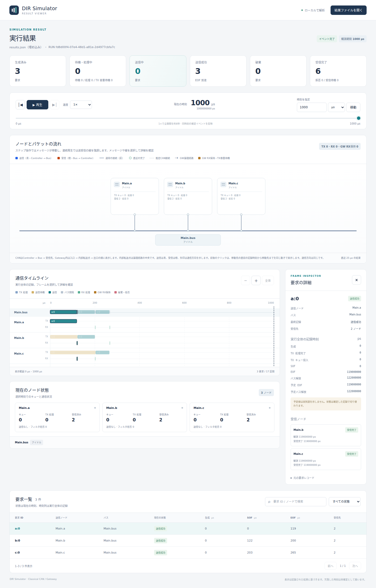Click the Main.a node status card
Screen dimensions: 376x588
coord(57,417)
